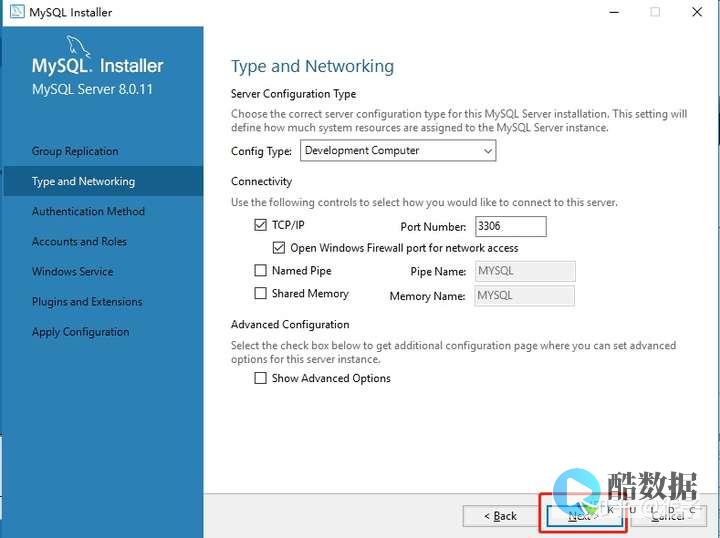
Task: Toggle the TCP/IP checkbox
Action: [260, 225]
